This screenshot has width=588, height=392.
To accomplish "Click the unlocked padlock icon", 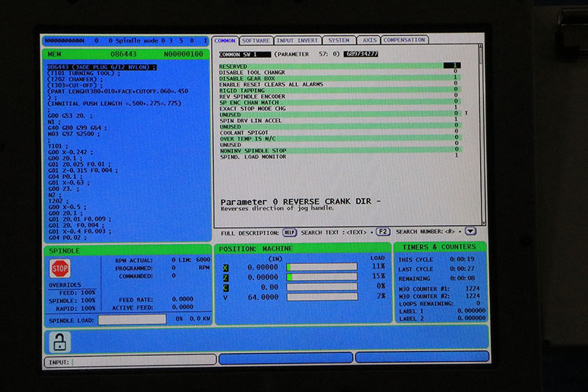I will (x=60, y=341).
